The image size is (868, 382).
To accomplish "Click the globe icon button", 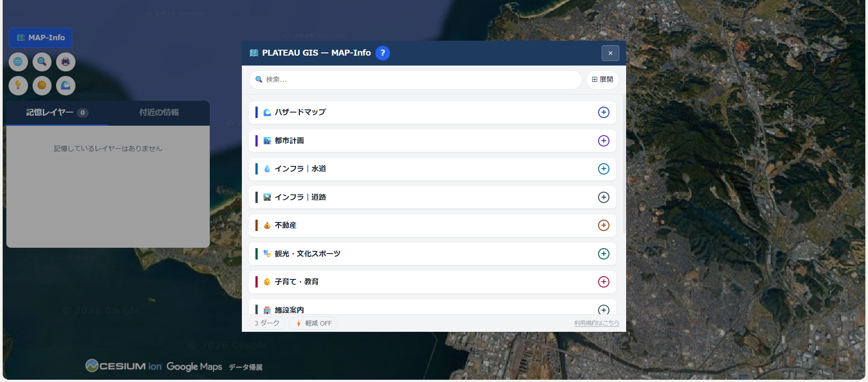I will point(18,61).
